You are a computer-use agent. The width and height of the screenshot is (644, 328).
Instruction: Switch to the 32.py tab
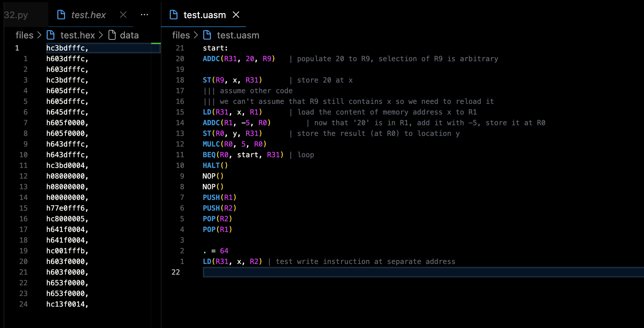16,15
